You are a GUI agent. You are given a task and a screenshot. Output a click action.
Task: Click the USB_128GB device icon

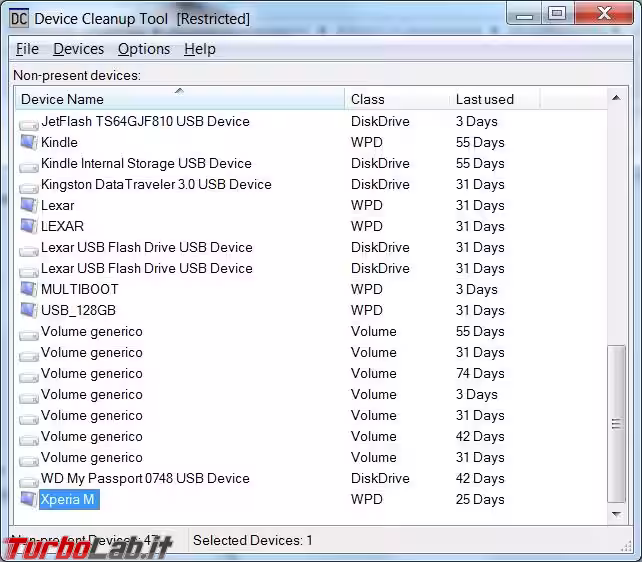point(28,310)
